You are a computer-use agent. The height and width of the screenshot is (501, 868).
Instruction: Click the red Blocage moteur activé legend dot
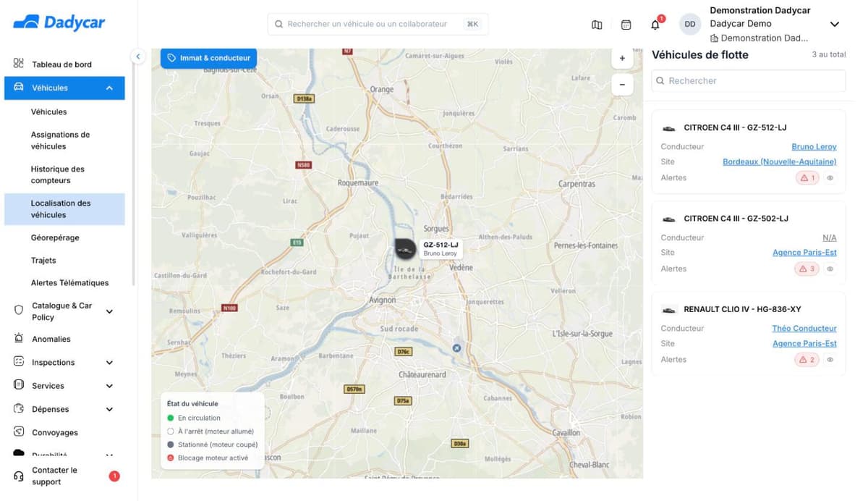(171, 458)
